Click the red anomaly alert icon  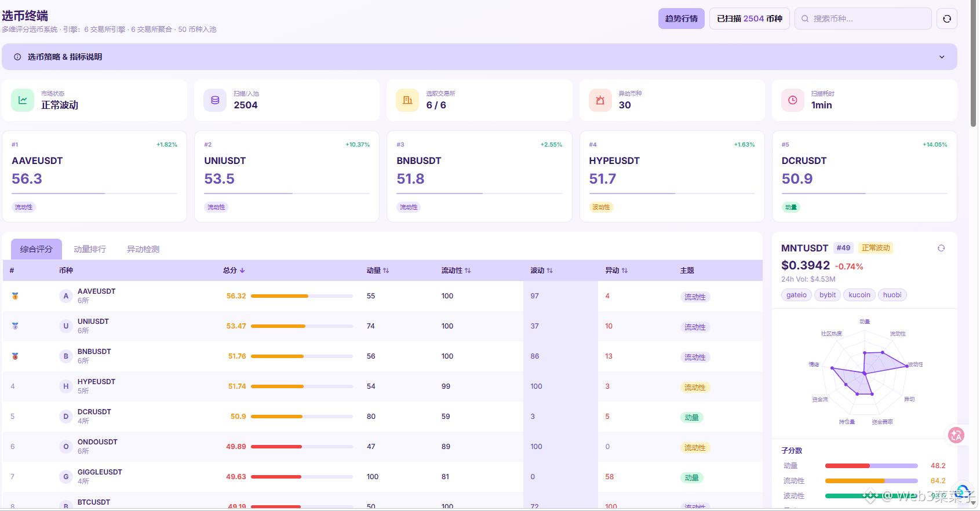tap(600, 100)
